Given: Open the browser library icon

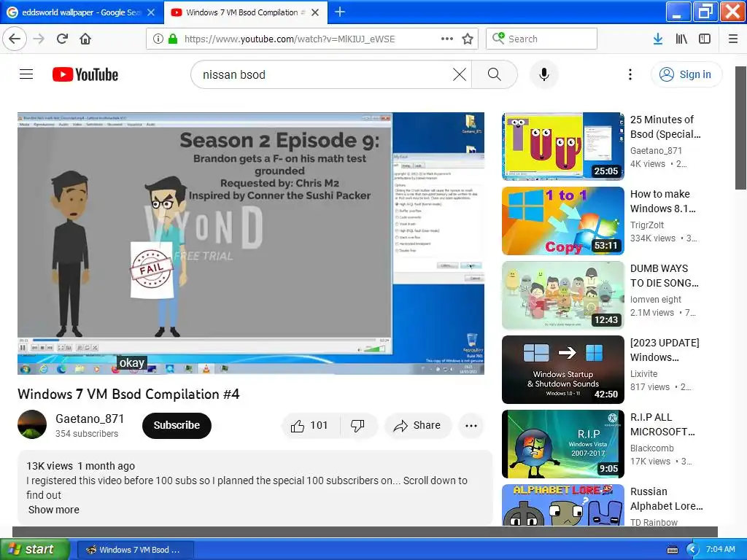Looking at the screenshot, I should click(681, 39).
